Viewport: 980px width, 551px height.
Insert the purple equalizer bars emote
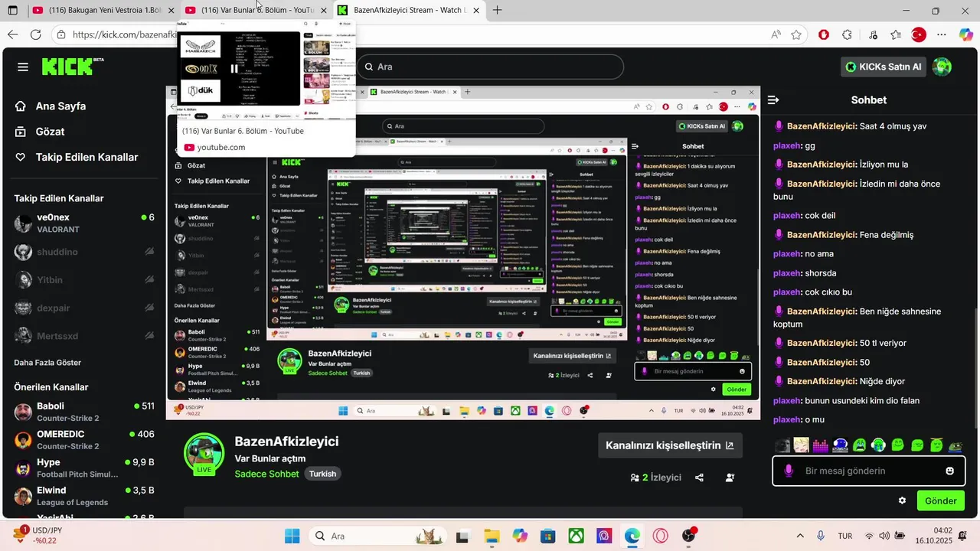(x=821, y=445)
